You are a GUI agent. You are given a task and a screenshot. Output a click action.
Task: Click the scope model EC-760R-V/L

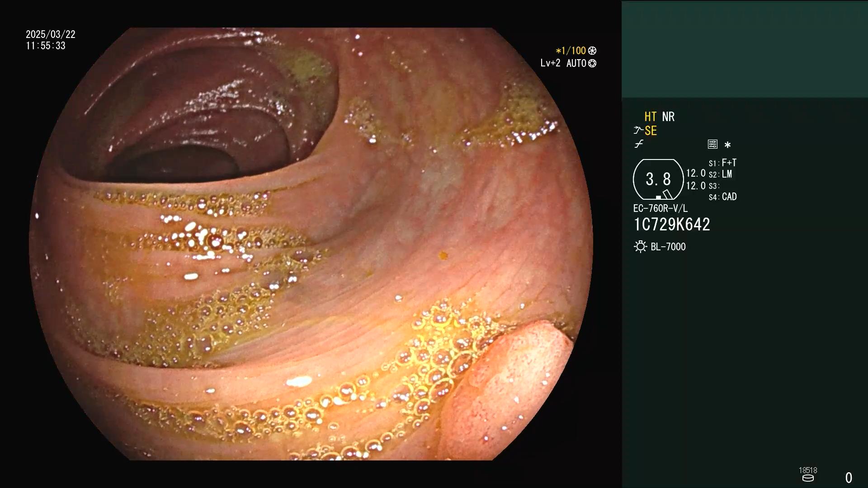tap(660, 208)
